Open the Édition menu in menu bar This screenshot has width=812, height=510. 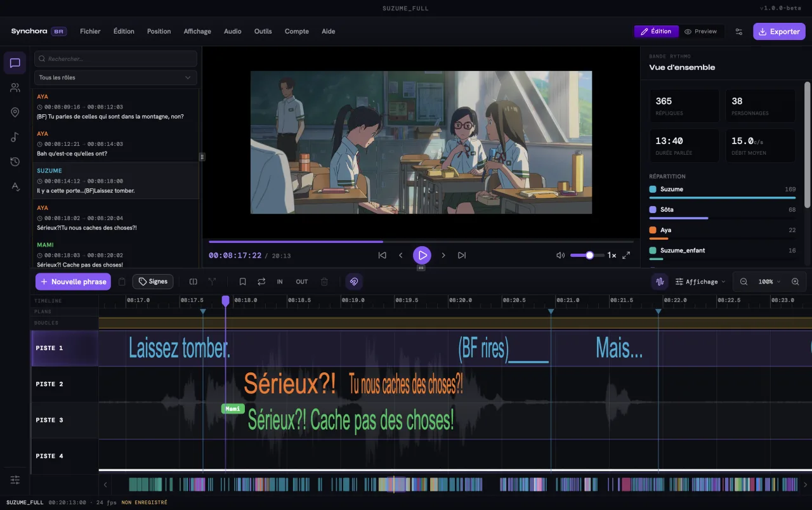(124, 32)
